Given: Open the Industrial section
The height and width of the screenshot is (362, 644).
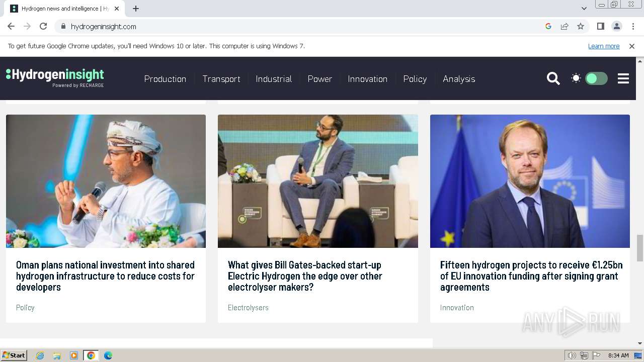Looking at the screenshot, I should [274, 79].
